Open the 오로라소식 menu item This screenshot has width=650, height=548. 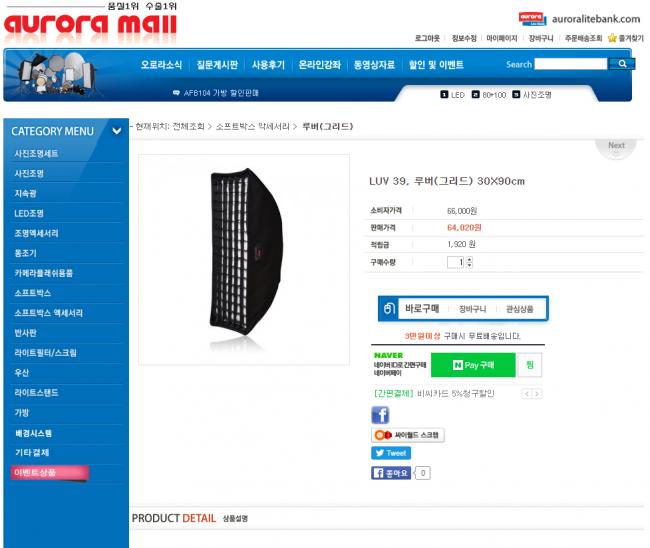(161, 65)
